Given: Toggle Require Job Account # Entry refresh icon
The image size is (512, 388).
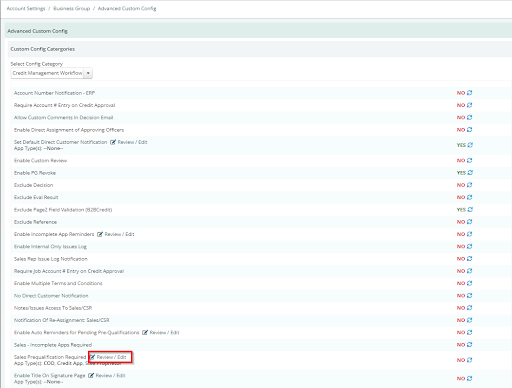Looking at the screenshot, I should (x=469, y=271).
